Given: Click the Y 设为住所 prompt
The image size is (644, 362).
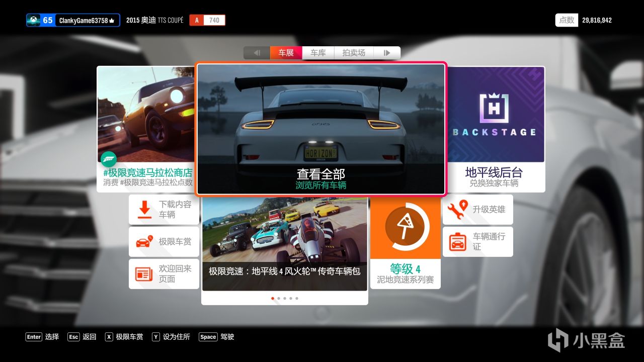Looking at the screenshot, I should point(171,337).
